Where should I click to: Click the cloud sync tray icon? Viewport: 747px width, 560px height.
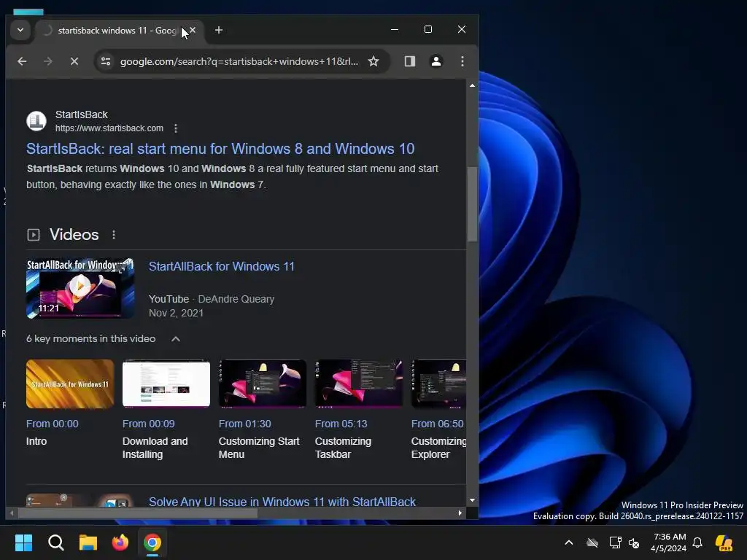pos(592,542)
